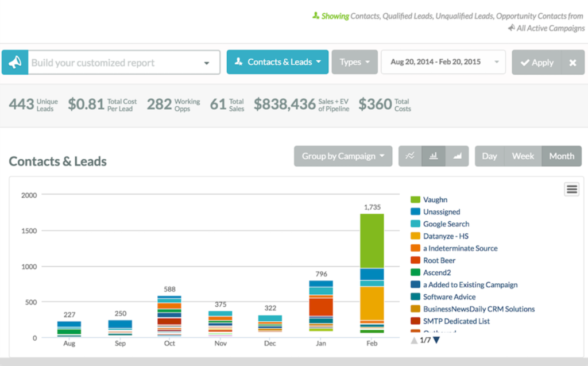The image size is (588, 366).
Task: Toggle Vaughn series in legend
Action: 429,200
